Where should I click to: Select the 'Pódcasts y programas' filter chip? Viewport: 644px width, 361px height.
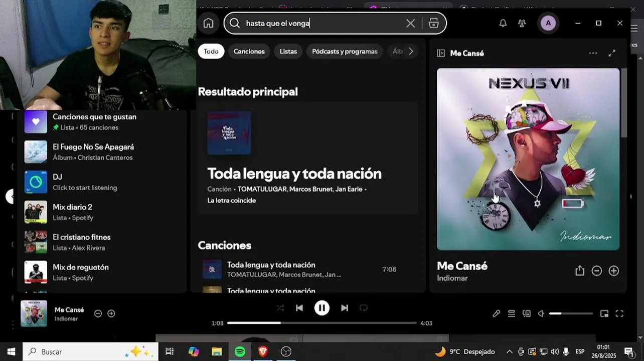(x=345, y=51)
